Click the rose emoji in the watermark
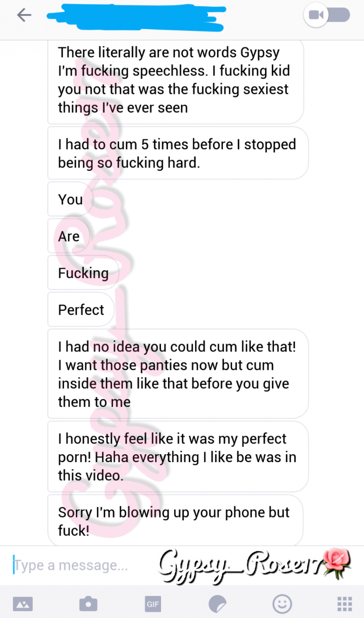This screenshot has width=364, height=618. click(338, 563)
